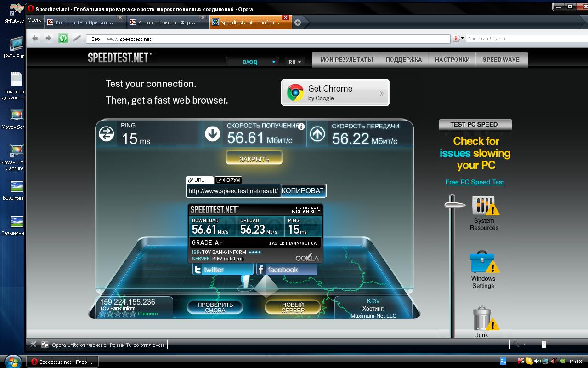Viewport: 588px width, 368px height.
Task: Select the Movavi Screen Capture desktop icon
Action: (14, 158)
